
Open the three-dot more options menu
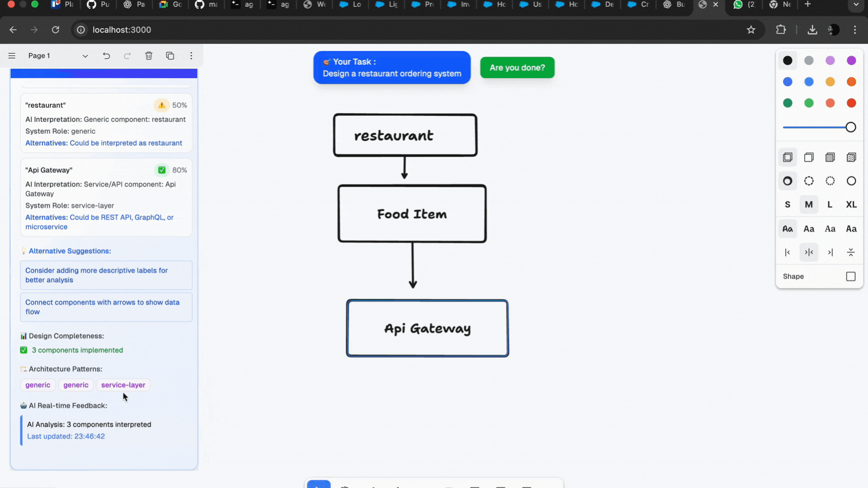[191, 56]
